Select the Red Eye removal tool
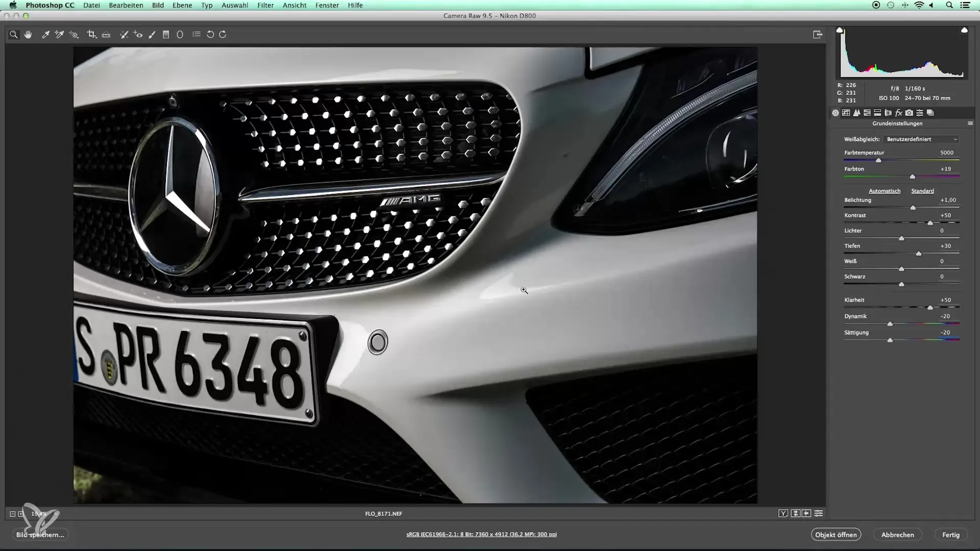This screenshot has width=980, height=551. coord(138,35)
